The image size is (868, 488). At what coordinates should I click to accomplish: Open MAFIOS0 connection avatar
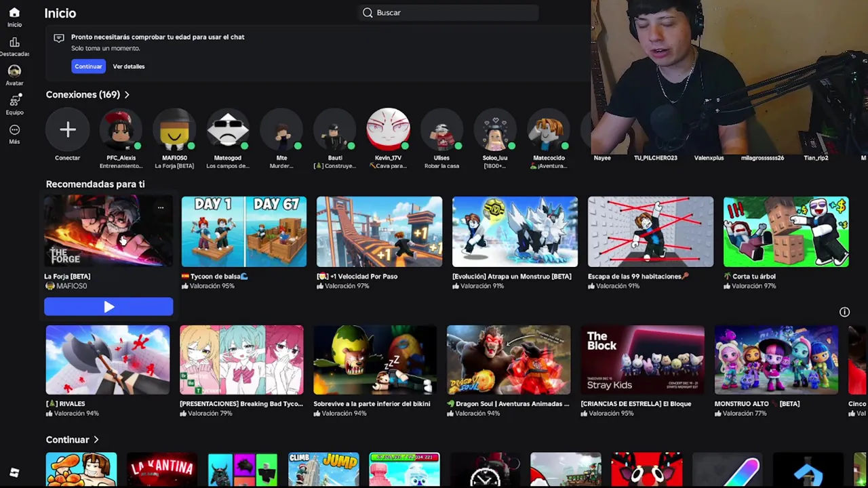tap(174, 129)
